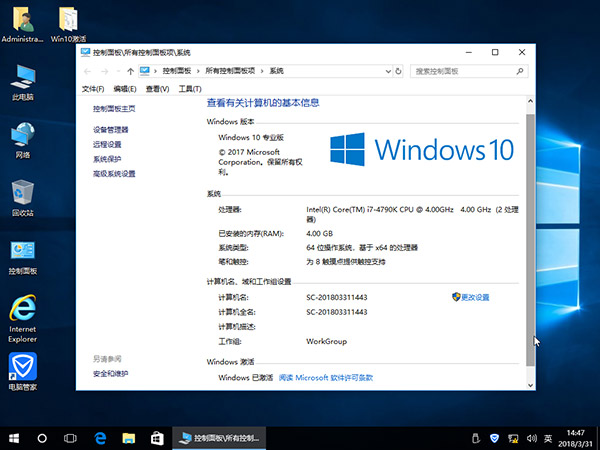Open the 文件(F) menu
Screen dimensions: 600x450
tap(93, 89)
